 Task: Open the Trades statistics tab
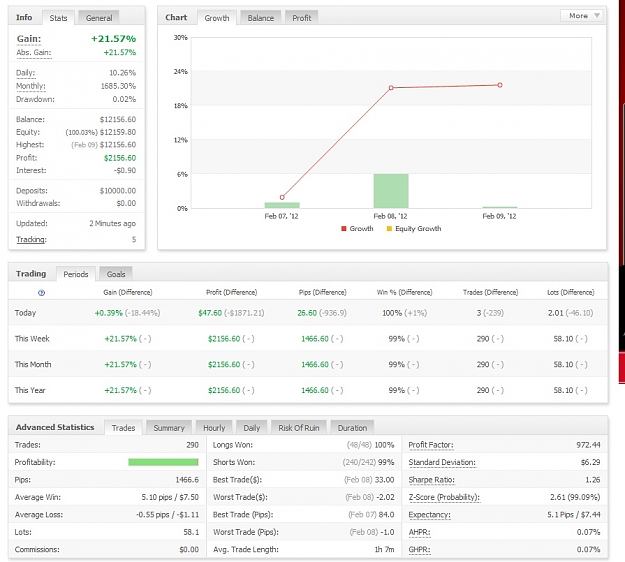pyautogui.click(x=123, y=428)
